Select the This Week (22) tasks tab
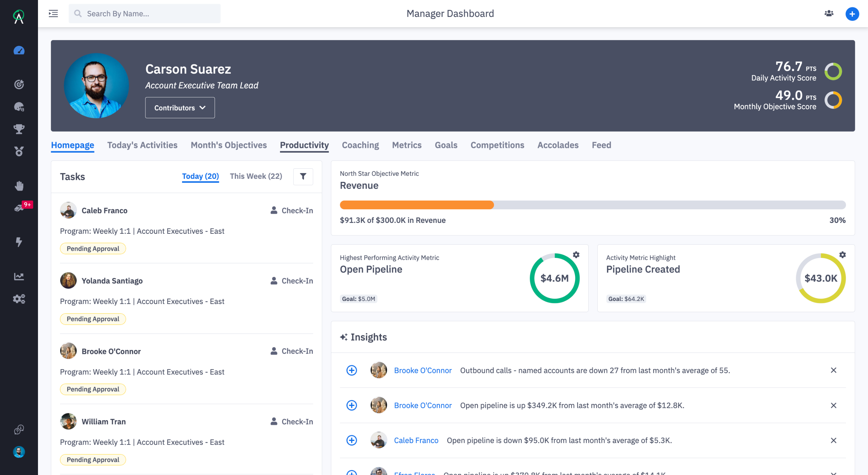The image size is (868, 475). [256, 176]
